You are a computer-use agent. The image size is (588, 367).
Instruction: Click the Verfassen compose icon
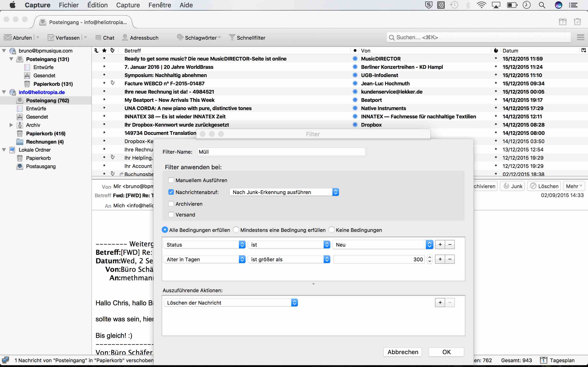click(x=51, y=37)
